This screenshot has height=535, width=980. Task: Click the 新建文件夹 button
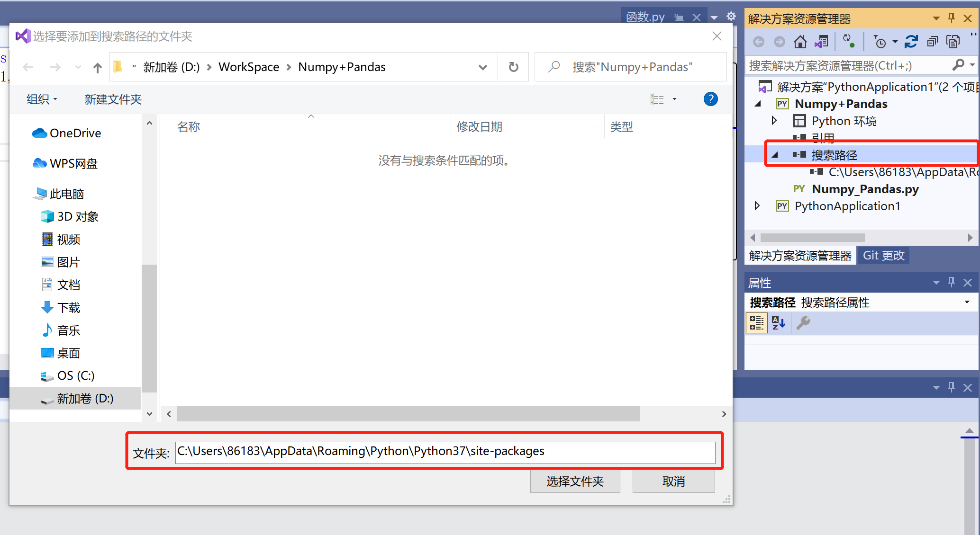[x=113, y=99]
